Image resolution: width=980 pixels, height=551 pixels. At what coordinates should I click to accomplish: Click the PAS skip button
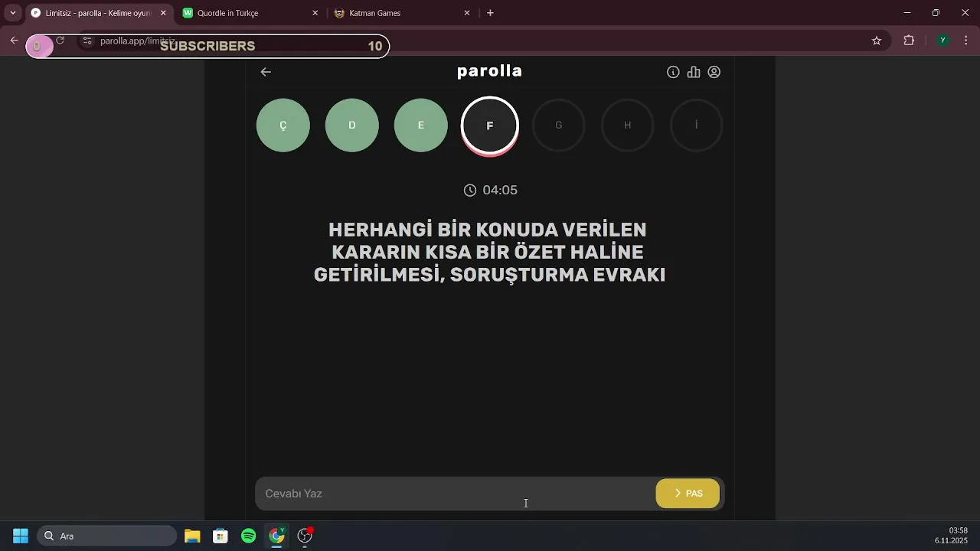pyautogui.click(x=688, y=494)
